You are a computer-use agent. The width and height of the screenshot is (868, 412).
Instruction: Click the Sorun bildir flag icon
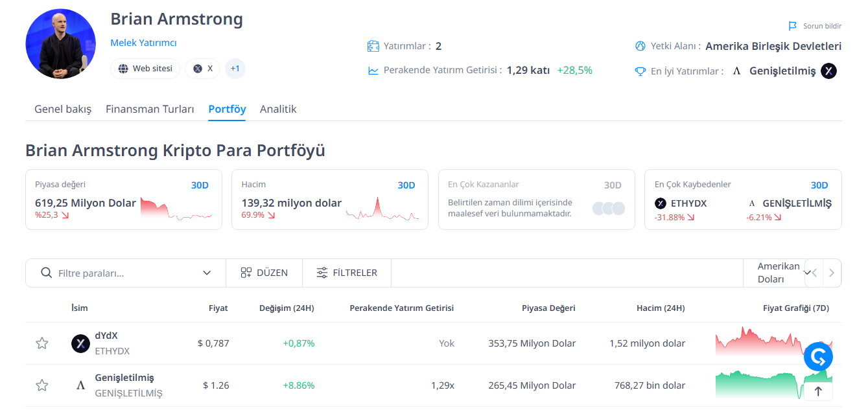tap(792, 26)
